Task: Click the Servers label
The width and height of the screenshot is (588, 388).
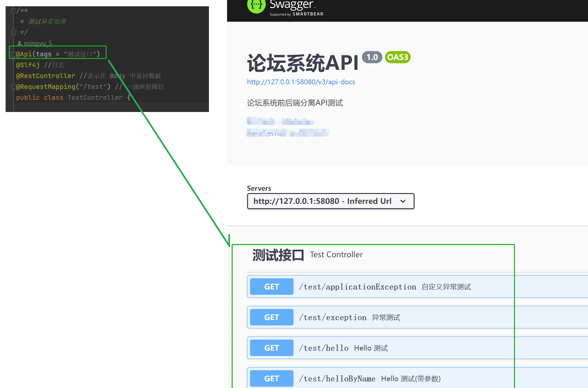Action: (x=259, y=188)
